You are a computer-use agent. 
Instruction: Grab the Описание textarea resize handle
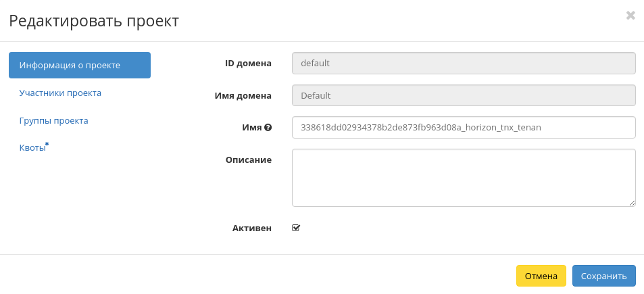point(632,202)
